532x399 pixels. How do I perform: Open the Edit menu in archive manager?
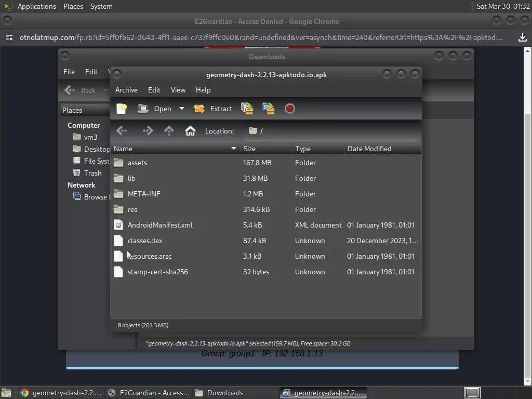pyautogui.click(x=154, y=90)
